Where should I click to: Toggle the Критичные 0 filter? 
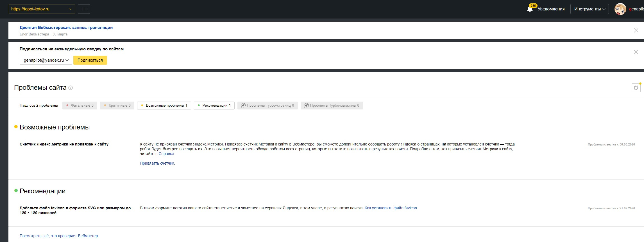tap(117, 106)
